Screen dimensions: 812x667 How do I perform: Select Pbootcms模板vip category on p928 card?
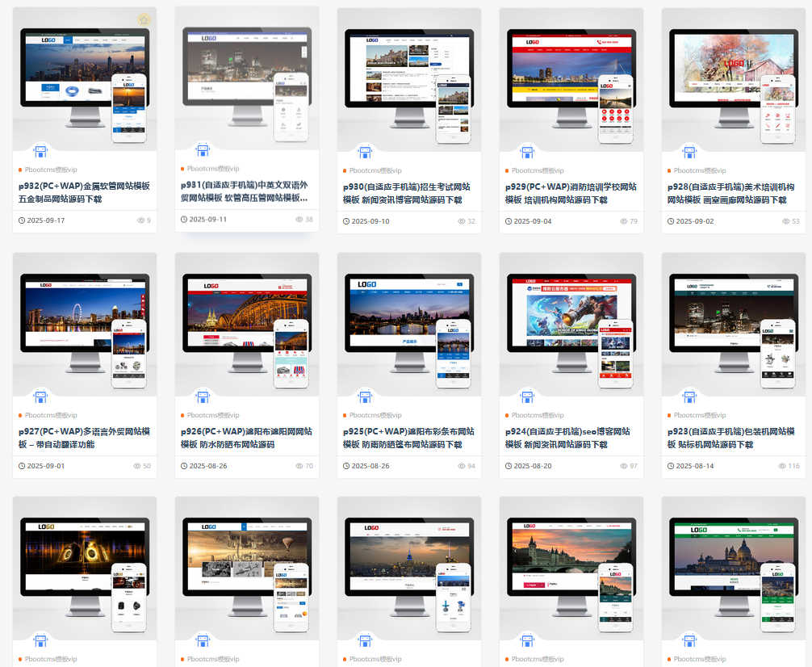699,170
